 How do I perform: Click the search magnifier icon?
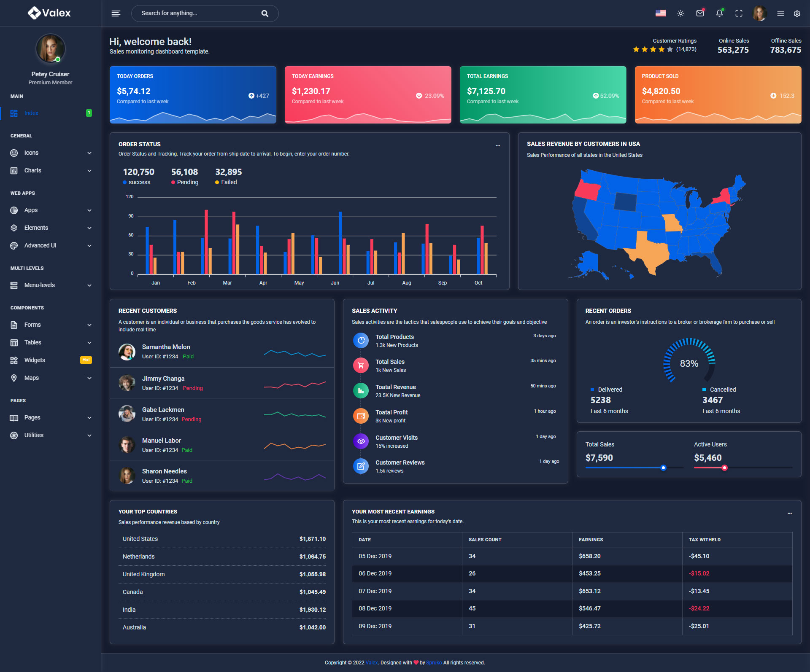click(x=265, y=13)
